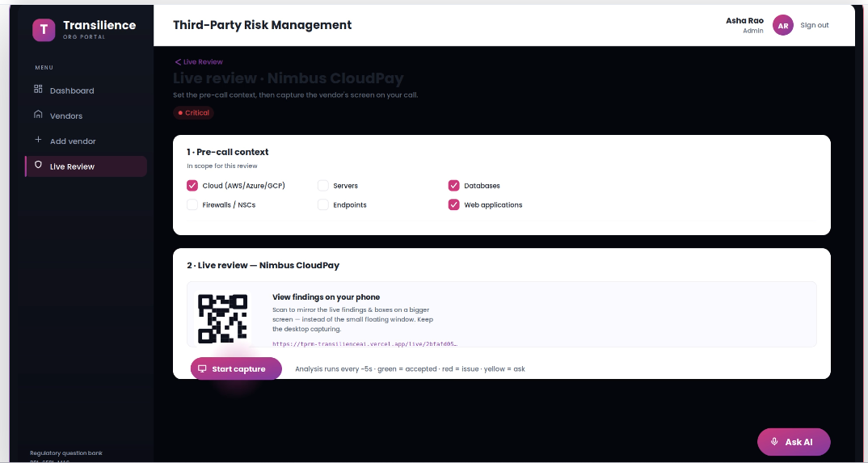This screenshot has width=868, height=463.
Task: Select the Live Review menu item
Action: pyautogui.click(x=86, y=166)
